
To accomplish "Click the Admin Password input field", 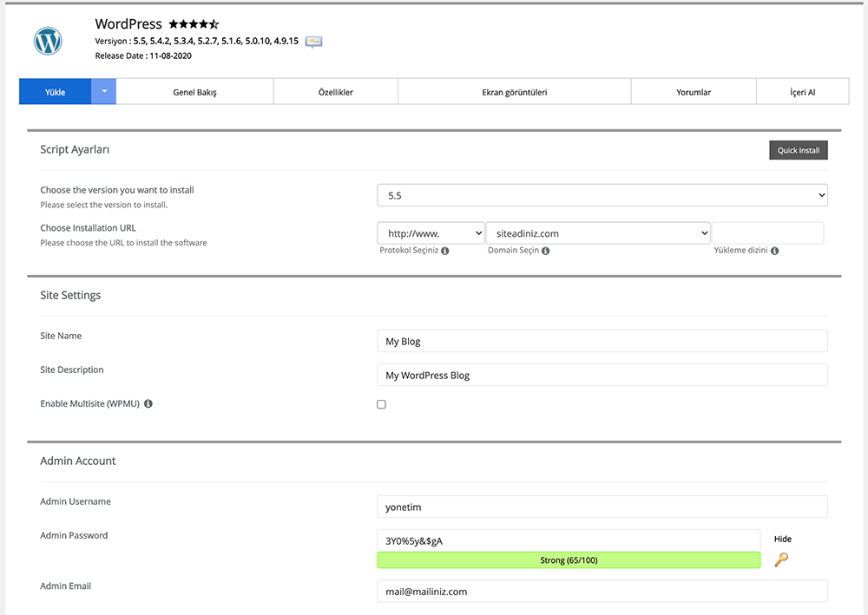I will tap(569, 540).
